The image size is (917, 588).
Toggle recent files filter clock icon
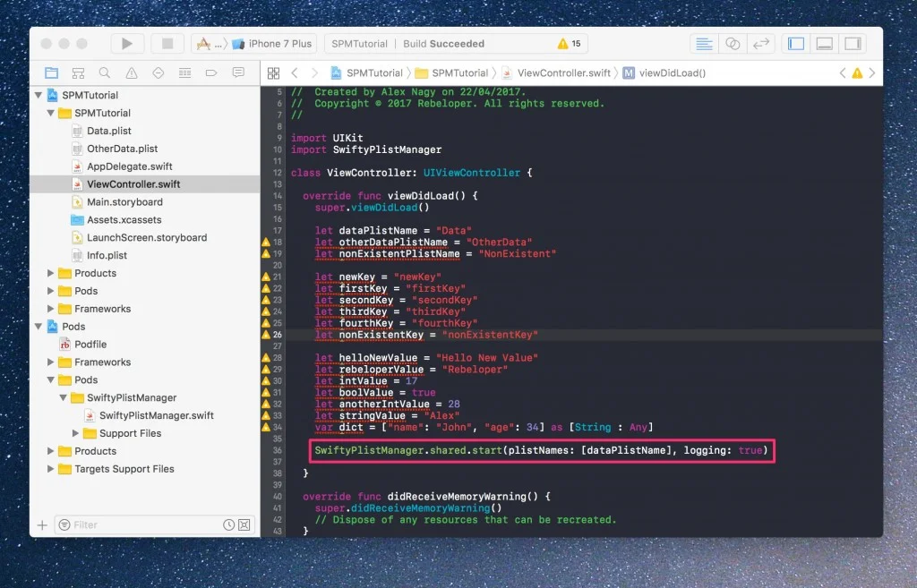click(228, 524)
